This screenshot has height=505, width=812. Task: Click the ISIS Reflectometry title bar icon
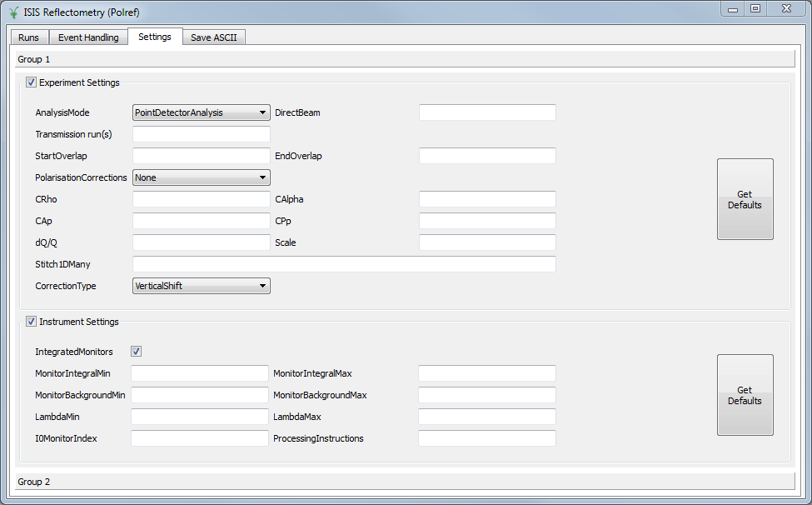coord(12,12)
